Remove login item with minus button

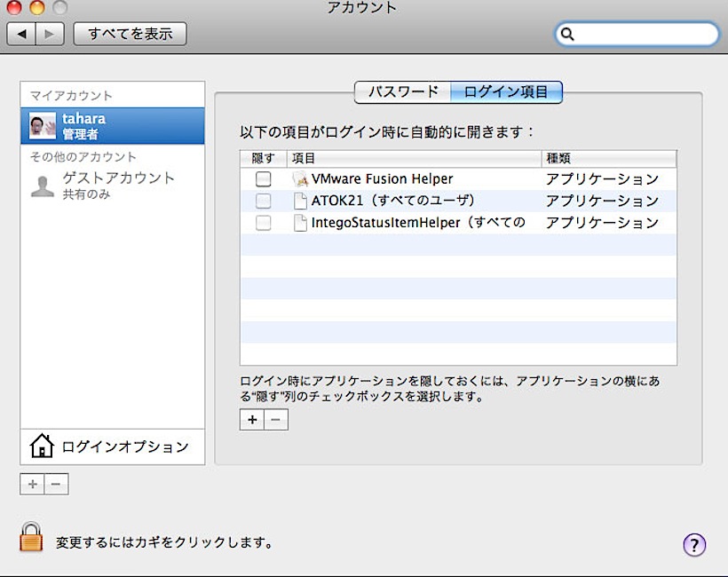tap(276, 420)
